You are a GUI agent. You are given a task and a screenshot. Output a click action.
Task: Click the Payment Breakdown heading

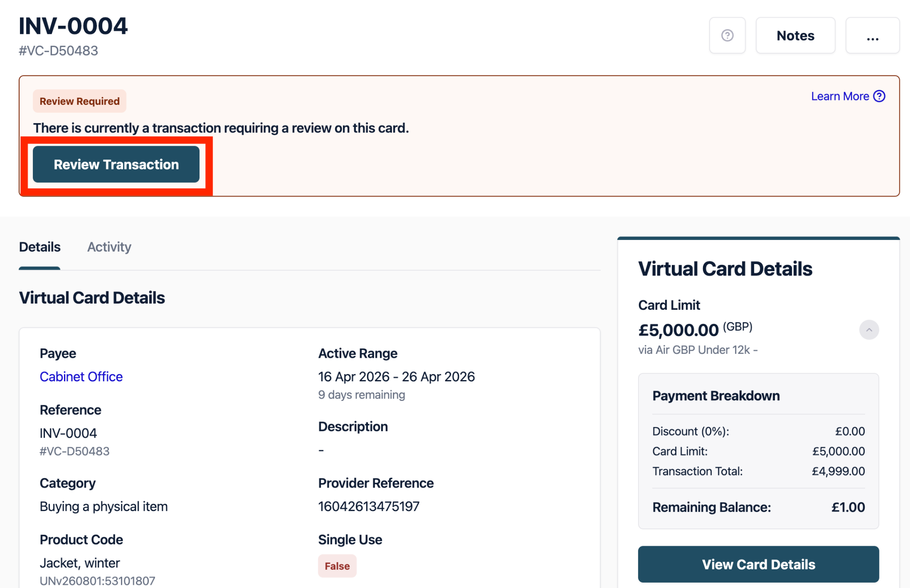(x=716, y=396)
